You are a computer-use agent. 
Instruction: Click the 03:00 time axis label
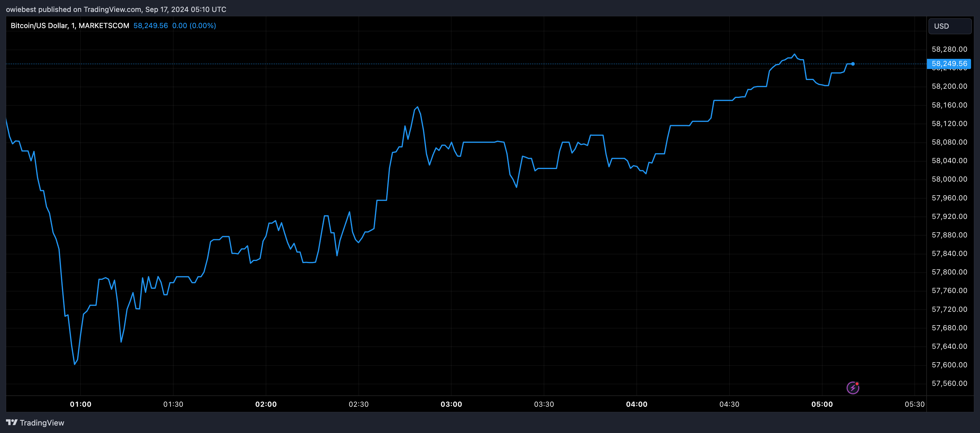click(452, 404)
